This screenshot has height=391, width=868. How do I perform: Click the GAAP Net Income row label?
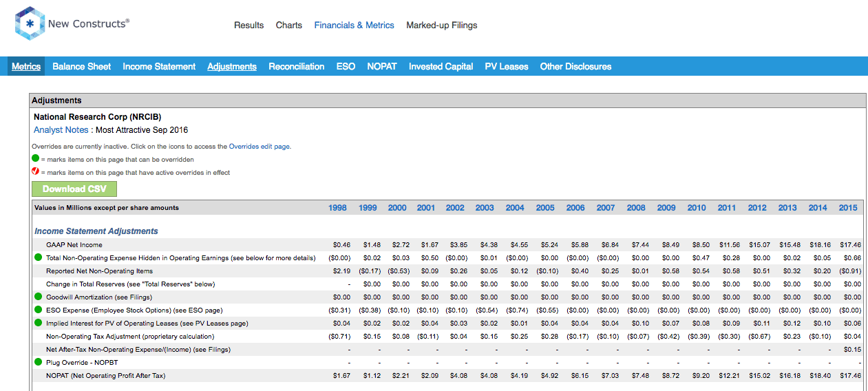[74, 245]
